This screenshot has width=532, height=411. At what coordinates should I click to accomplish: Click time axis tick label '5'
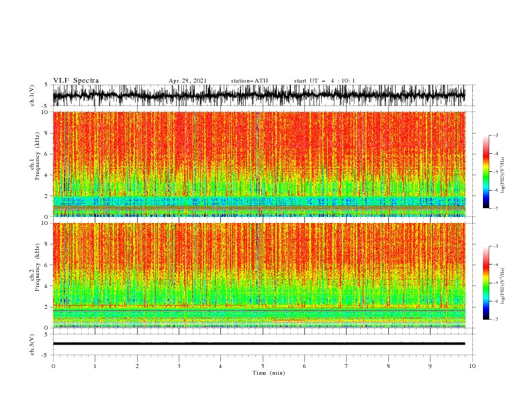pos(263,366)
